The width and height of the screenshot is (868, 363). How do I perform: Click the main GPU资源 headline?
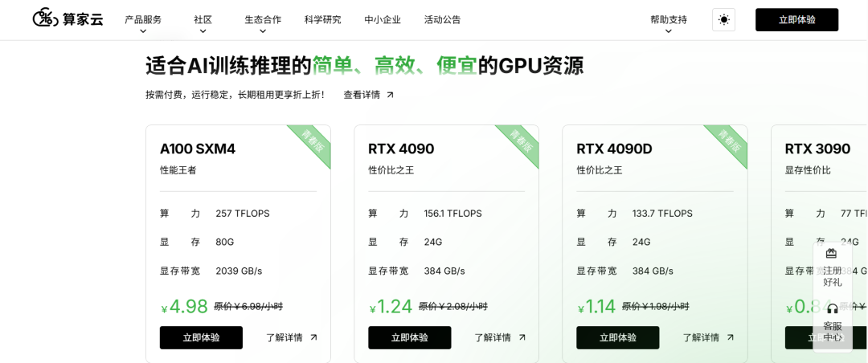click(x=364, y=66)
